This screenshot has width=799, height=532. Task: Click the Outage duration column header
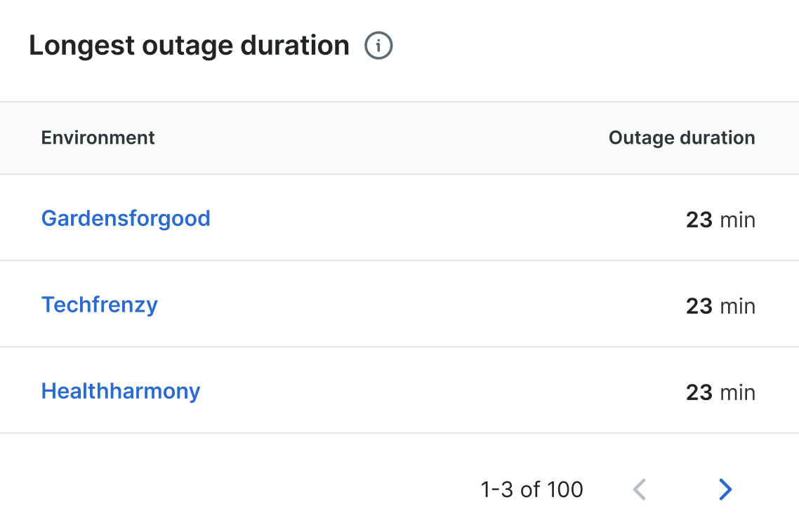(682, 138)
